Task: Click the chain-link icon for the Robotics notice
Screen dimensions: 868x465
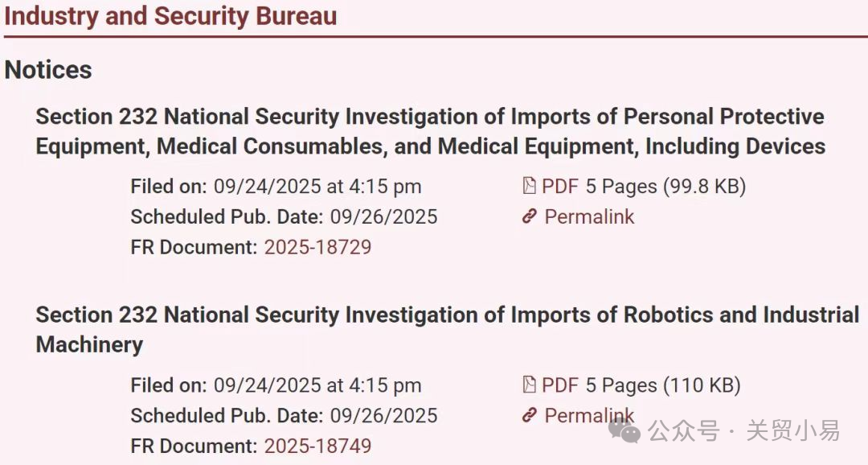Action: 529,416
